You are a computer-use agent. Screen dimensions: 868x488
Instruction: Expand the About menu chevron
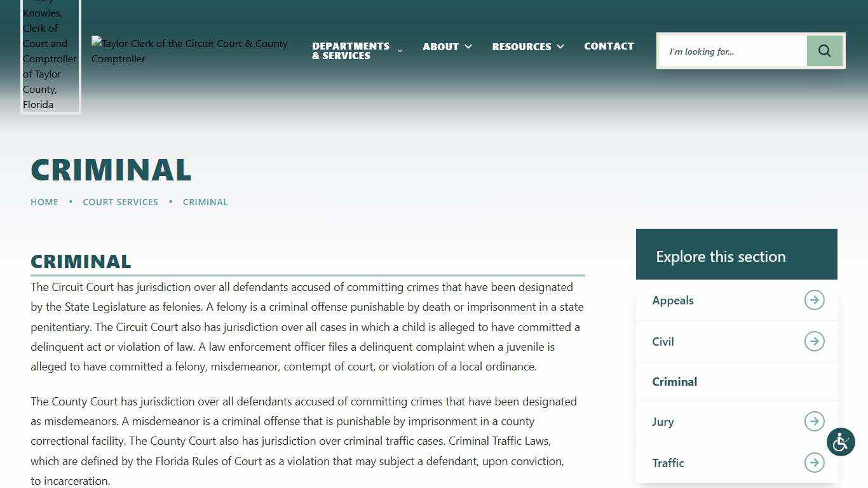(x=468, y=46)
